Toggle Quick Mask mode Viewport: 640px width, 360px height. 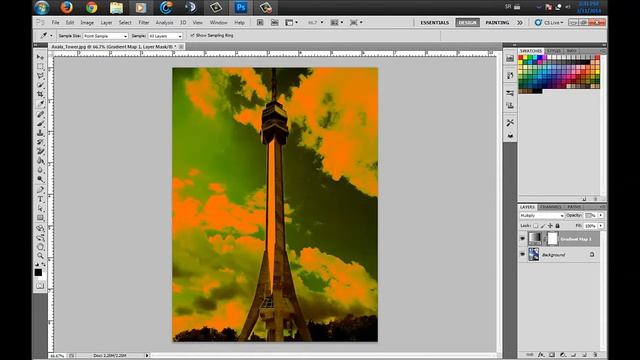pos(40,286)
